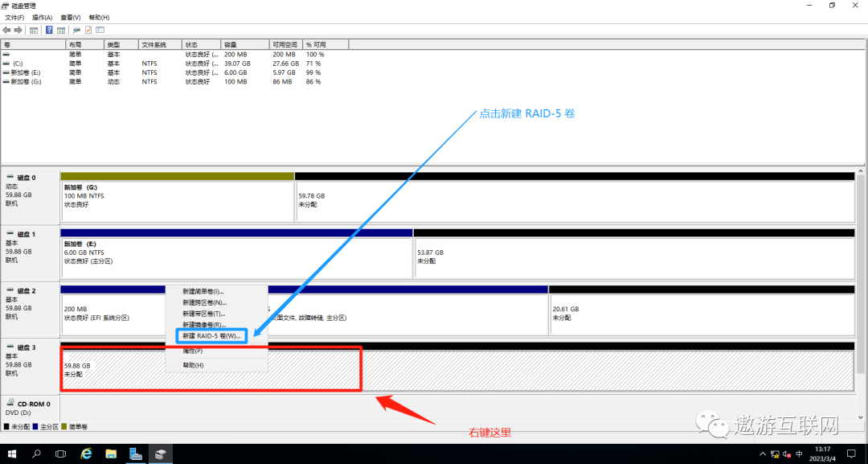The height and width of the screenshot is (464, 868).
Task: Choose 新建 RAID-5 卷(W)... from context menu
Action: (217, 335)
